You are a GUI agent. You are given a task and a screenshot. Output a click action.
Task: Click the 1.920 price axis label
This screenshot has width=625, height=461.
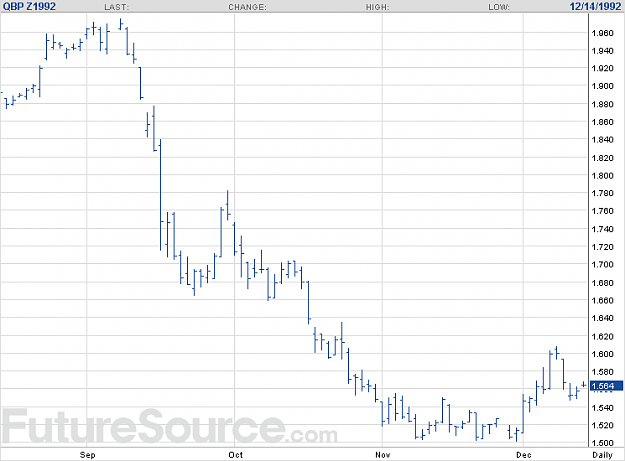pyautogui.click(x=603, y=68)
